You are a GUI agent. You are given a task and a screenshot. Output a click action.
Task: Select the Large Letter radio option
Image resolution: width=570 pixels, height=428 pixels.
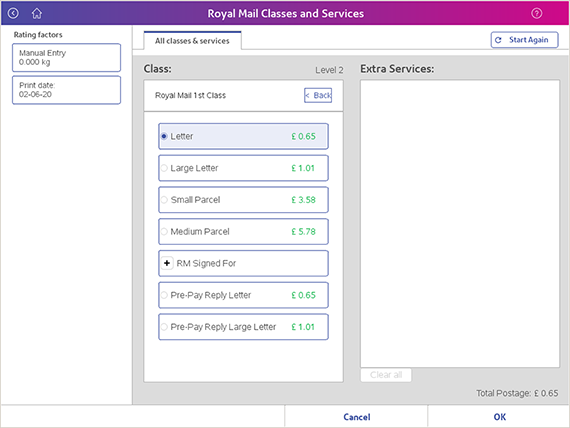(243, 168)
